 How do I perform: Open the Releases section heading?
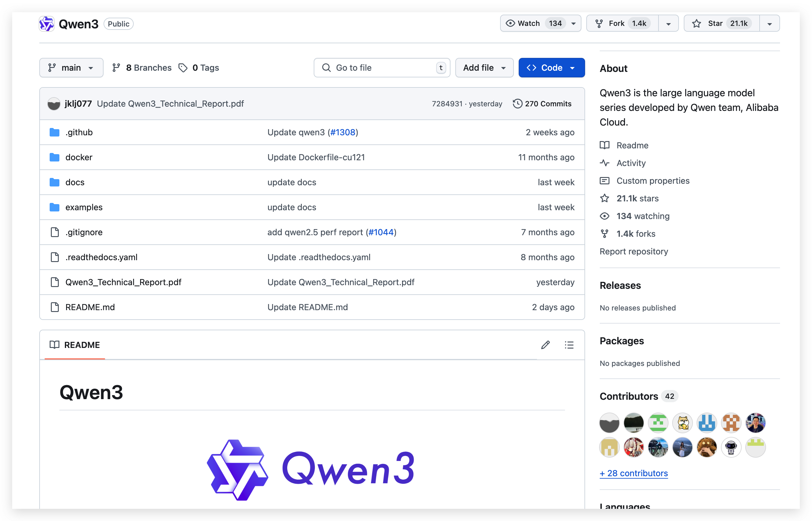click(620, 285)
